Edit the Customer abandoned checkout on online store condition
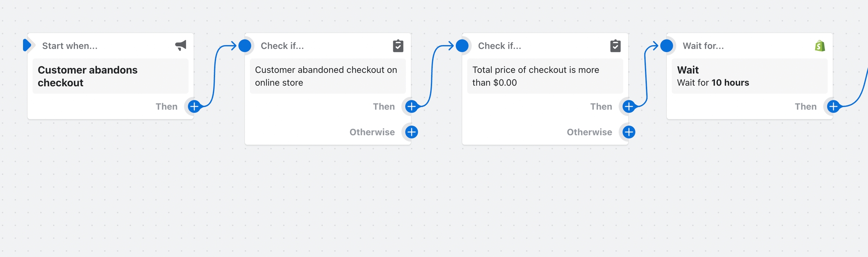This screenshot has height=257, width=868. click(x=327, y=76)
